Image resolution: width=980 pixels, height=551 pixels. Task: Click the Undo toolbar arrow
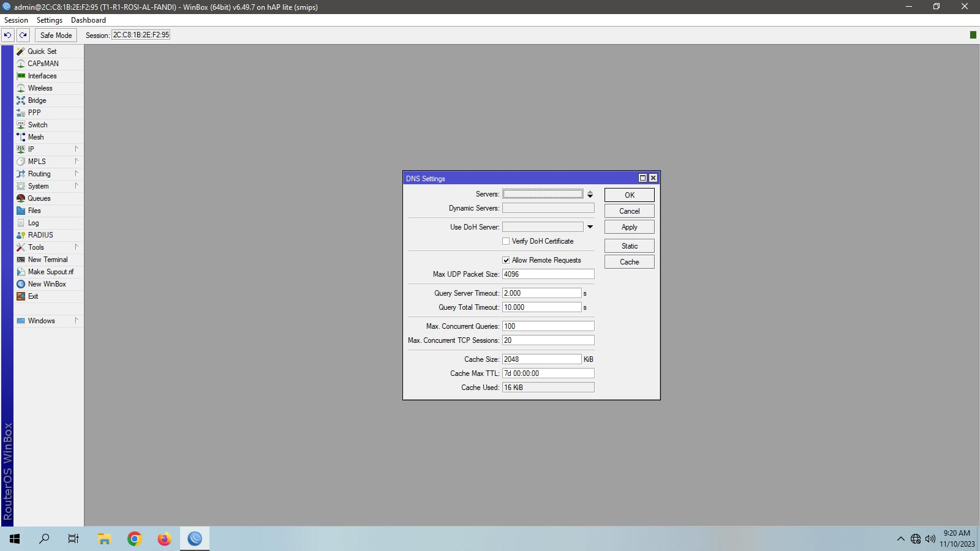[8, 35]
